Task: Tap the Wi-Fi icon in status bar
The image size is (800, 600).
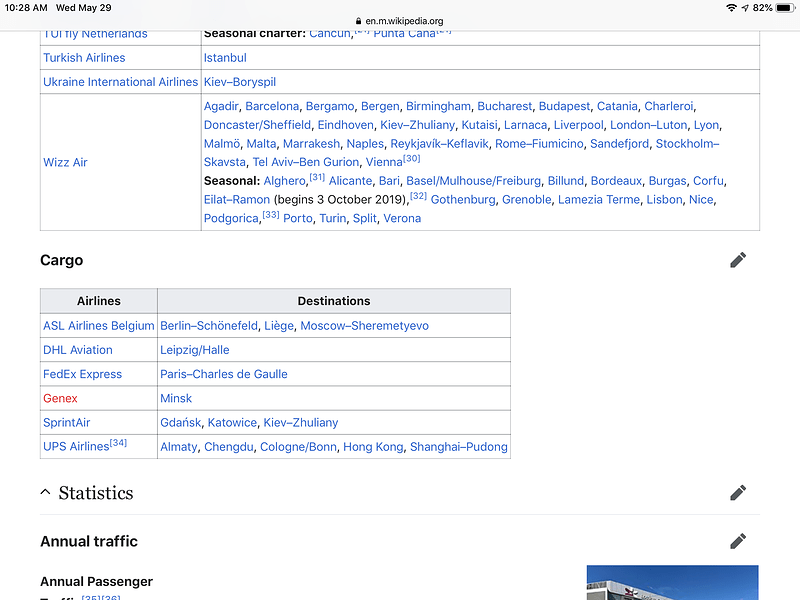Action: [x=731, y=8]
